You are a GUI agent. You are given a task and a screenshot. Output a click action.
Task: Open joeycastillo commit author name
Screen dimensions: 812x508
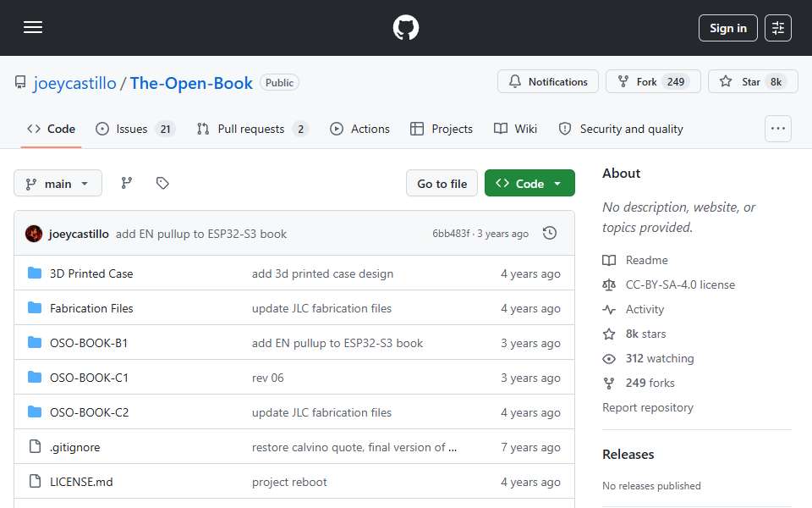tap(79, 234)
